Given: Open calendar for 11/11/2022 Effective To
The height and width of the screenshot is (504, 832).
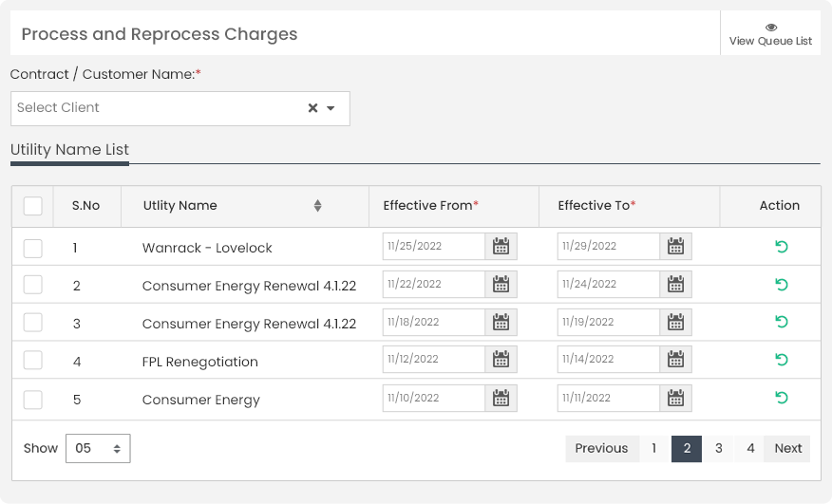Looking at the screenshot, I should [x=675, y=398].
